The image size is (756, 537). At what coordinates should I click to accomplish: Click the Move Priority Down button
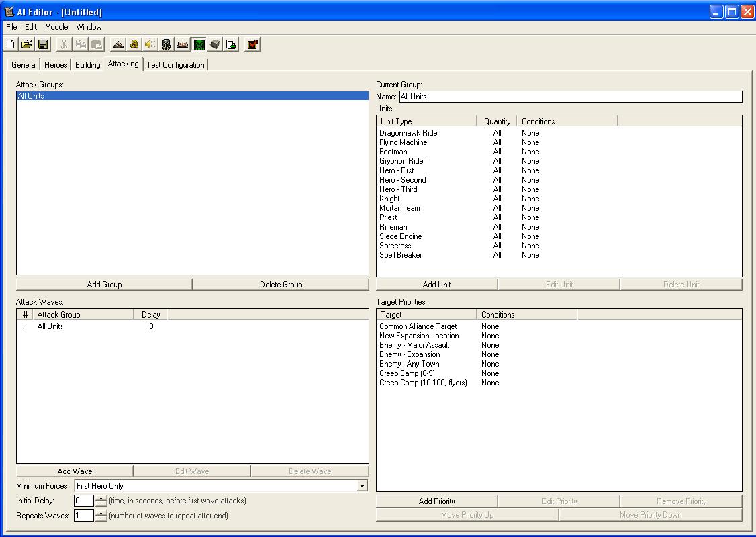point(651,515)
